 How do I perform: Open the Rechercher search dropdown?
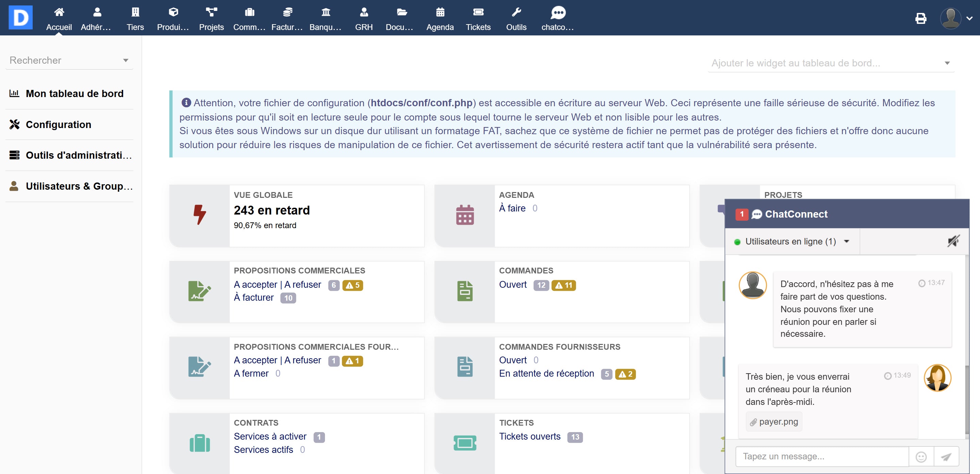pos(69,61)
